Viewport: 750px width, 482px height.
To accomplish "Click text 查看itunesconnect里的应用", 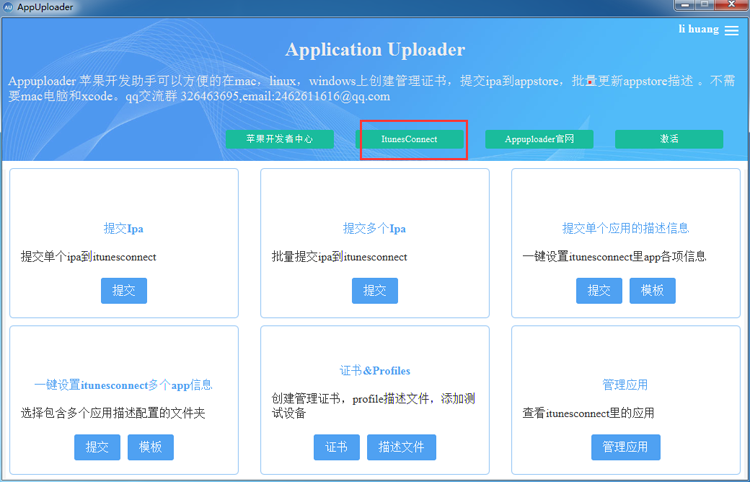I will (588, 413).
